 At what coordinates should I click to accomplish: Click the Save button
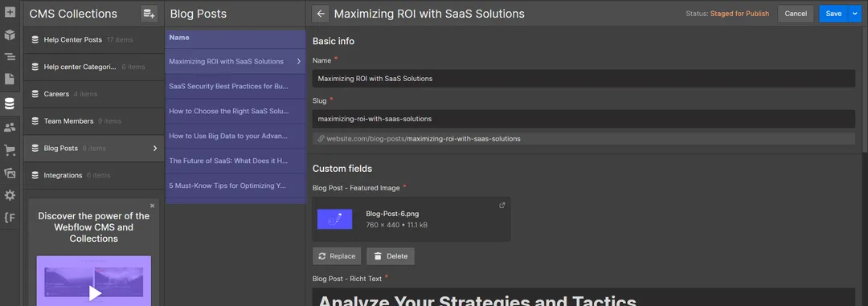coord(833,14)
